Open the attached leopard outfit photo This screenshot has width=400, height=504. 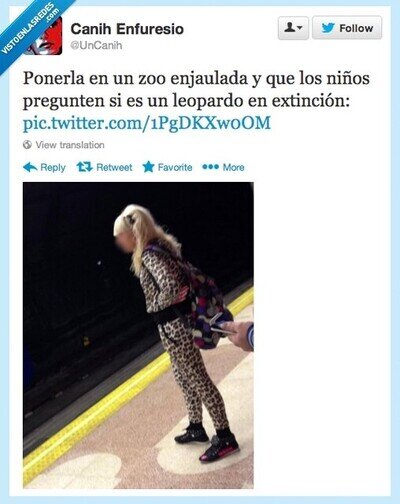pos(138,335)
